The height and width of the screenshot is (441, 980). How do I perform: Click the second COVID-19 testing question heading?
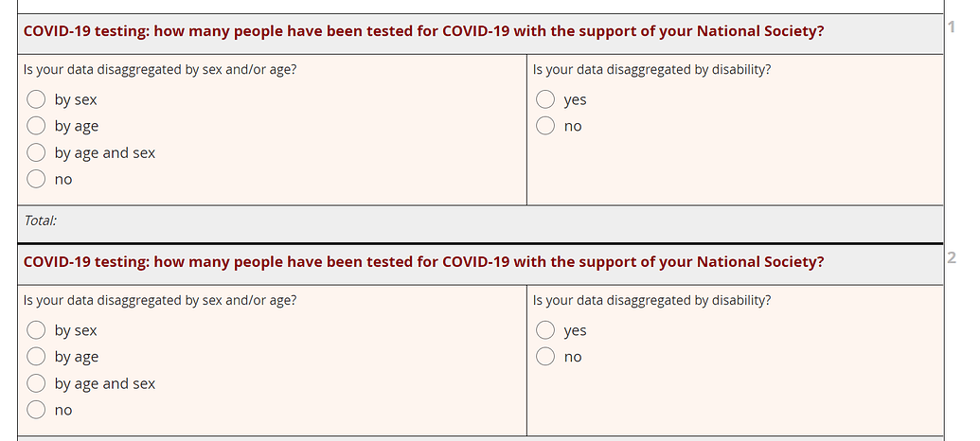(423, 262)
